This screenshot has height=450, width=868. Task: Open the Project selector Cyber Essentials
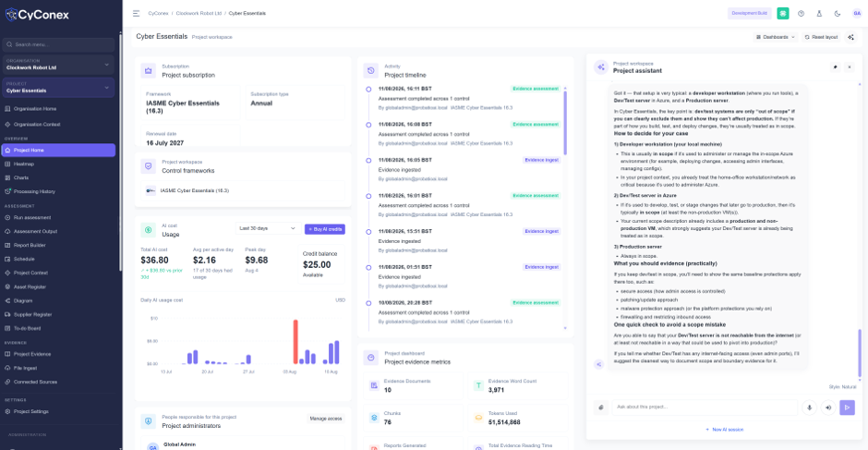pyautogui.click(x=58, y=88)
